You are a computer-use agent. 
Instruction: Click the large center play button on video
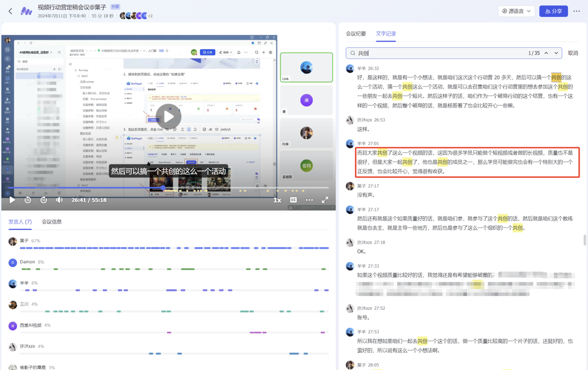click(x=169, y=117)
